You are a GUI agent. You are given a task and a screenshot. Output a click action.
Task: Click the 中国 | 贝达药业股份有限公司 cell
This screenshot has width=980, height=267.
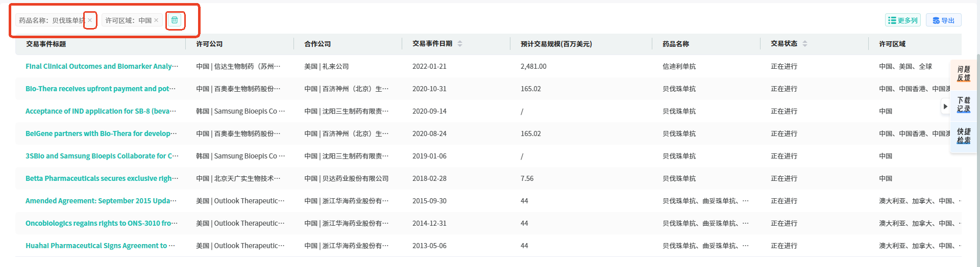coord(347,178)
